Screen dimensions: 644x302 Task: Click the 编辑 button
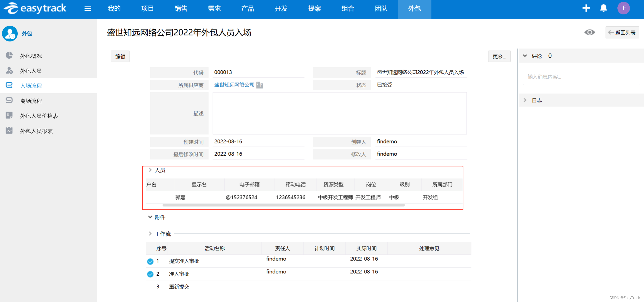click(120, 56)
